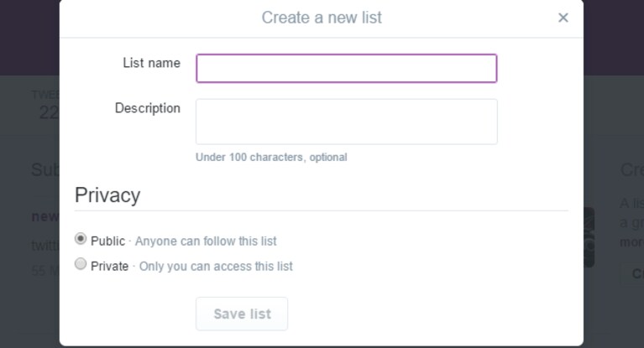Focus the List name input field
Viewport: 644px width, 348px height.
(x=347, y=69)
